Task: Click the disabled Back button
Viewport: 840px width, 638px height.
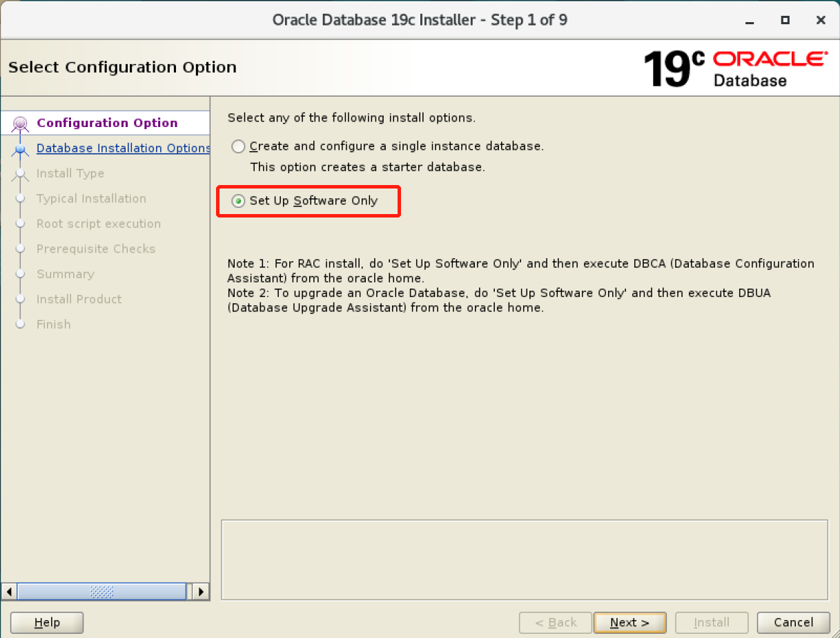Action: (556, 622)
